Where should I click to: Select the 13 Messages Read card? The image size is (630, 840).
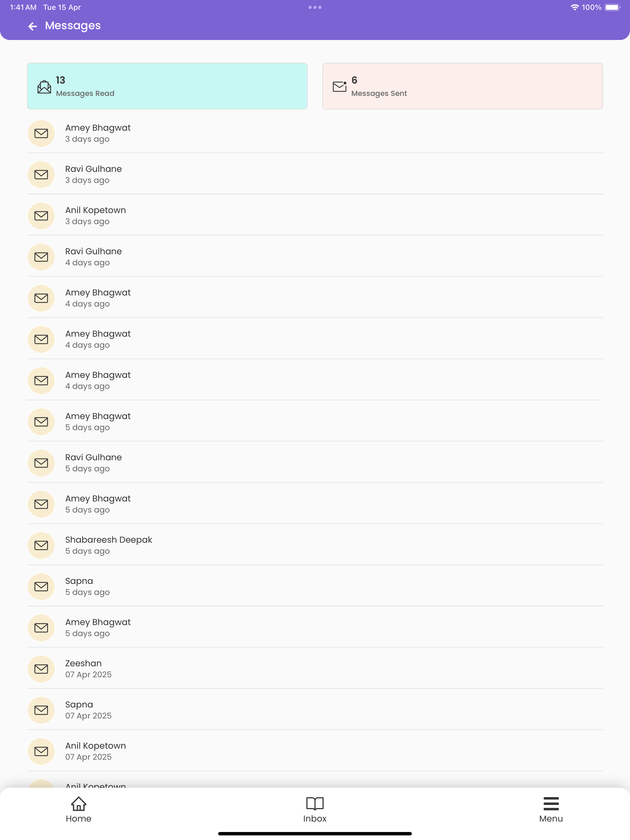(x=167, y=86)
